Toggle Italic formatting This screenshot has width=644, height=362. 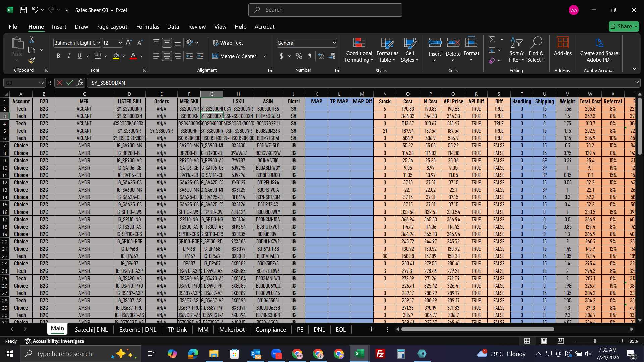(x=69, y=56)
